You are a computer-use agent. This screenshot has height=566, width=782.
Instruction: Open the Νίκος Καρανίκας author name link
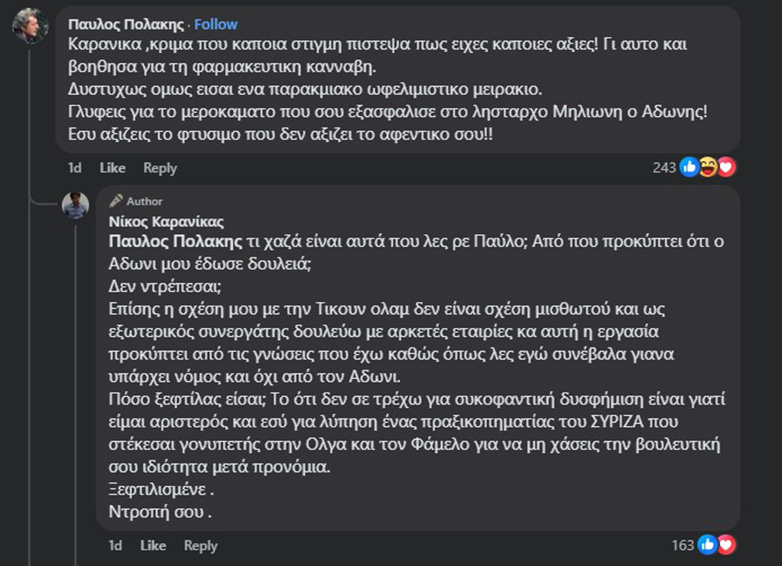165,221
